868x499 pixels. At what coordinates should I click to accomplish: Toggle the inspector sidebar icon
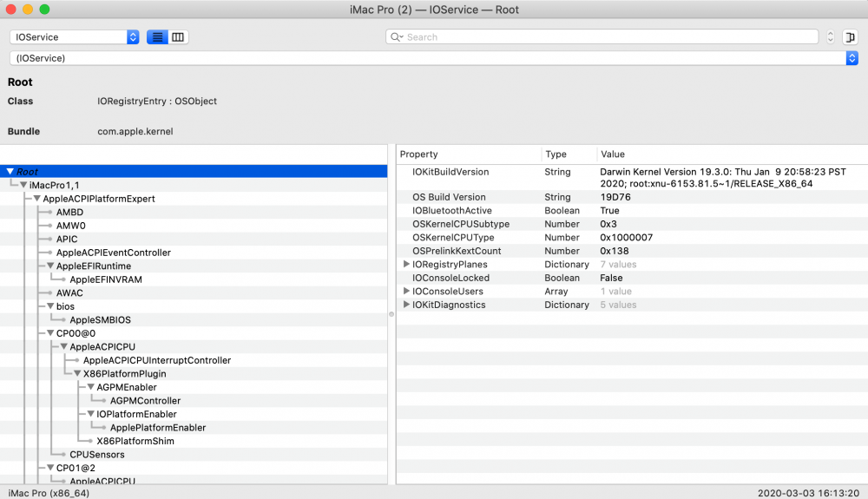click(850, 37)
